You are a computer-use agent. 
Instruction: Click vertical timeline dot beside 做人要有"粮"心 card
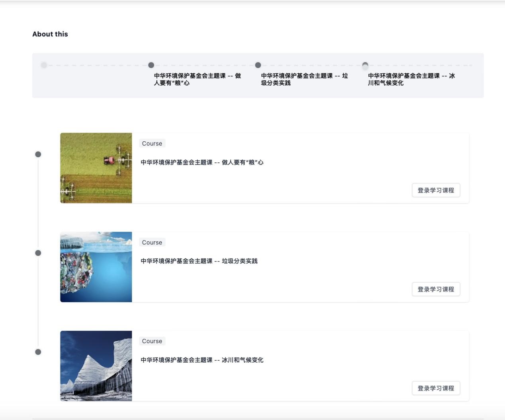(38, 154)
